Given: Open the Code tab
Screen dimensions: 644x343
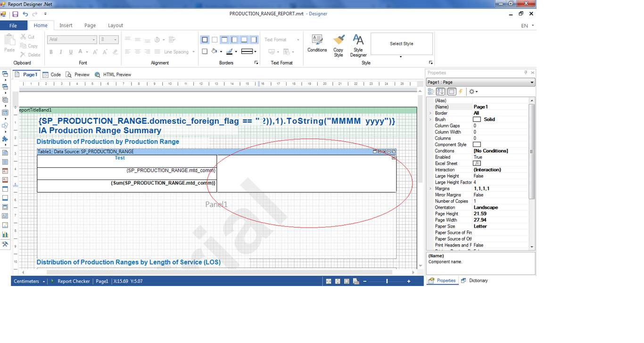Looking at the screenshot, I should pos(52,74).
